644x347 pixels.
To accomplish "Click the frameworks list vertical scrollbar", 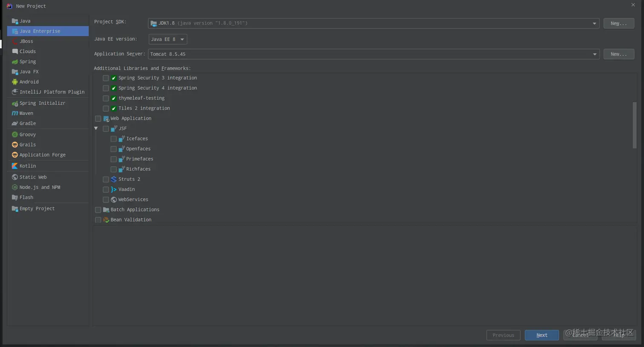I will pos(635,125).
